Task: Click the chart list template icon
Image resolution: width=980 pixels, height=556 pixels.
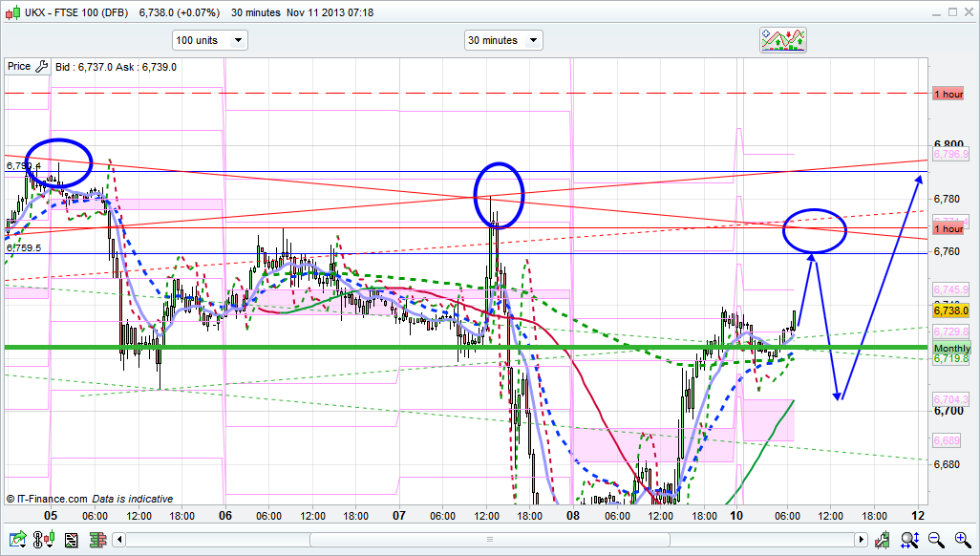Action: (70, 540)
